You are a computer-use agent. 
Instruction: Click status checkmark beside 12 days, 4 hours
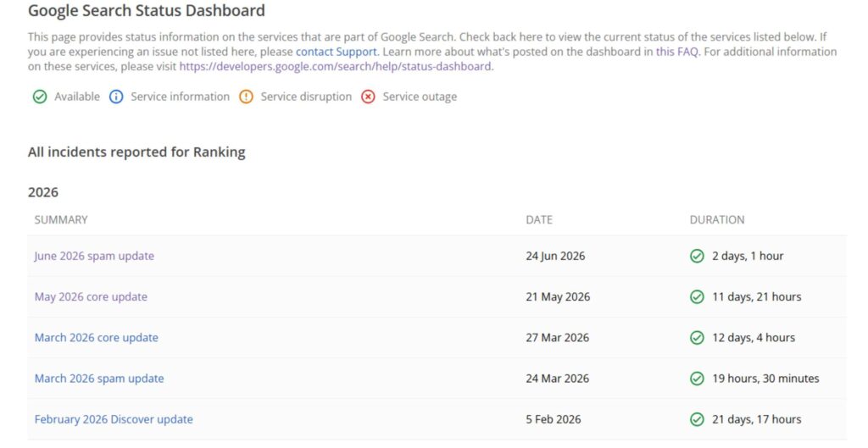697,338
